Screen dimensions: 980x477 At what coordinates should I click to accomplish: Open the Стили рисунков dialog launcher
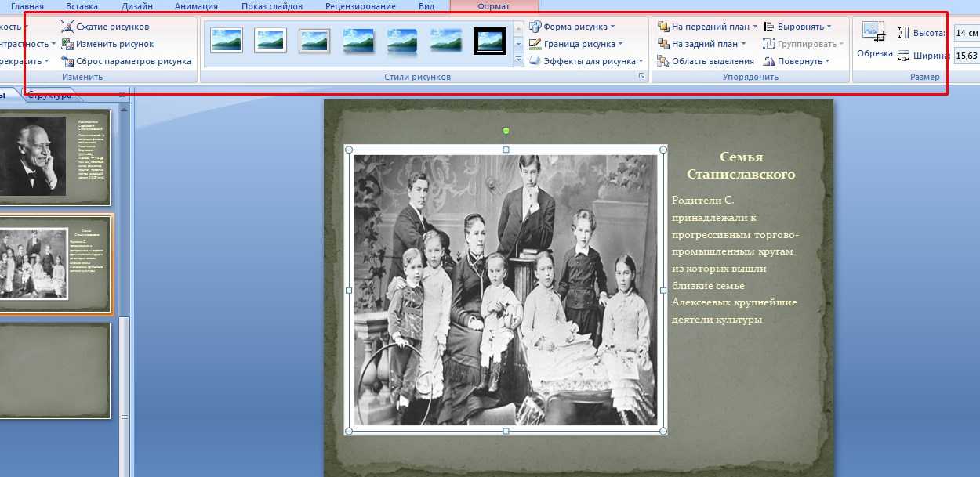(641, 77)
